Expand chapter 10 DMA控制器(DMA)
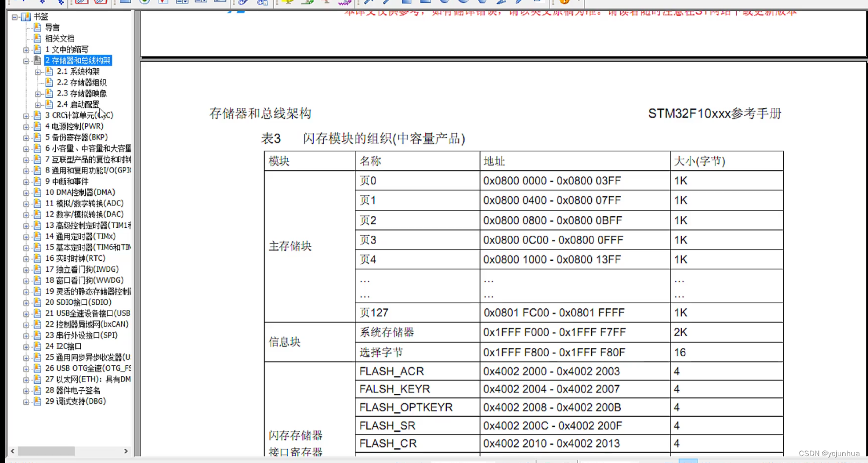Viewport: 868px width, 463px height. coord(26,193)
